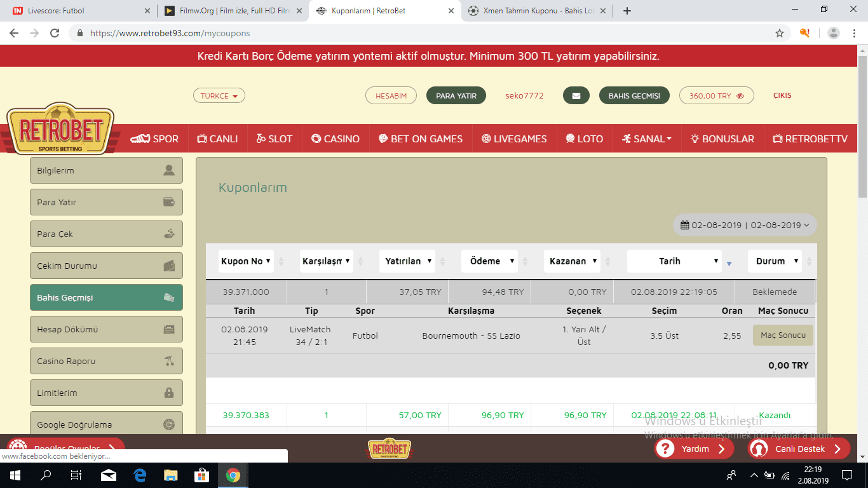Open the Karşılaşma column dropdown
The width and height of the screenshot is (868, 488).
[327, 261]
